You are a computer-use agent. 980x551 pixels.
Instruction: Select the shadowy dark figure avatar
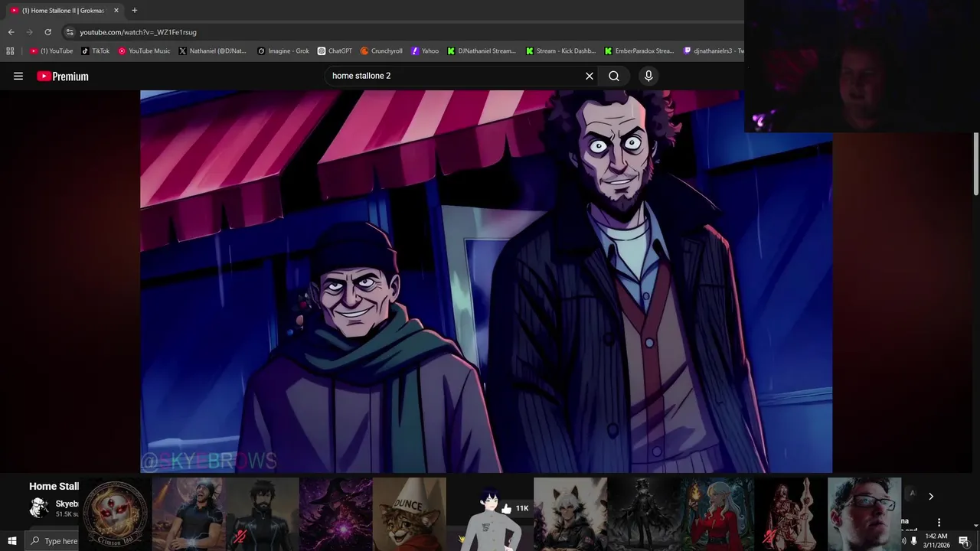[644, 514]
